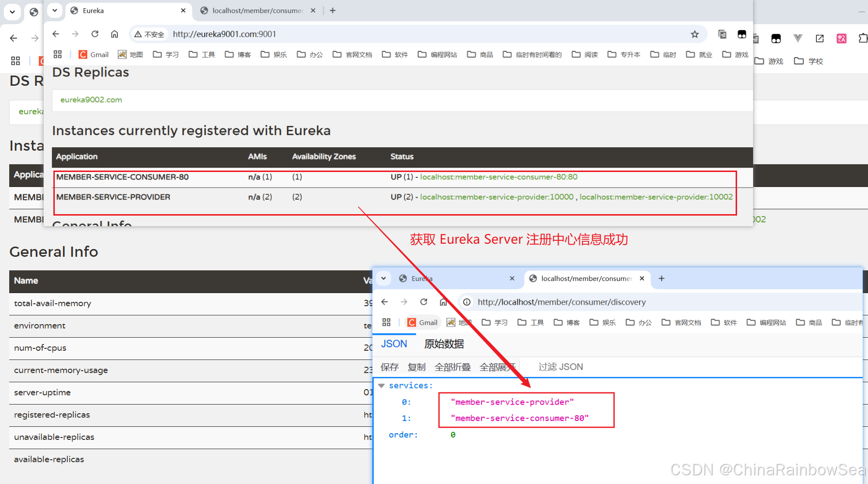Open the localhost:member-service-consumer-80:80 instance link
This screenshot has width=868, height=484.
[498, 177]
